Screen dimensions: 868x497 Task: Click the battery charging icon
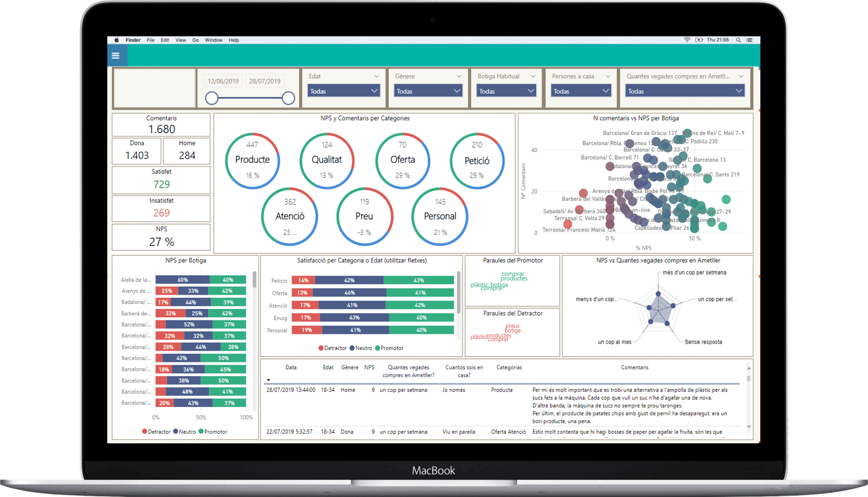(x=699, y=40)
